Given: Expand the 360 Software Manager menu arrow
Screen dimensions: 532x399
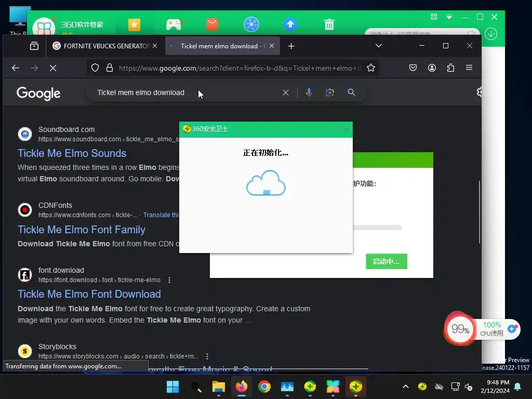Looking at the screenshot, I should click(449, 17).
